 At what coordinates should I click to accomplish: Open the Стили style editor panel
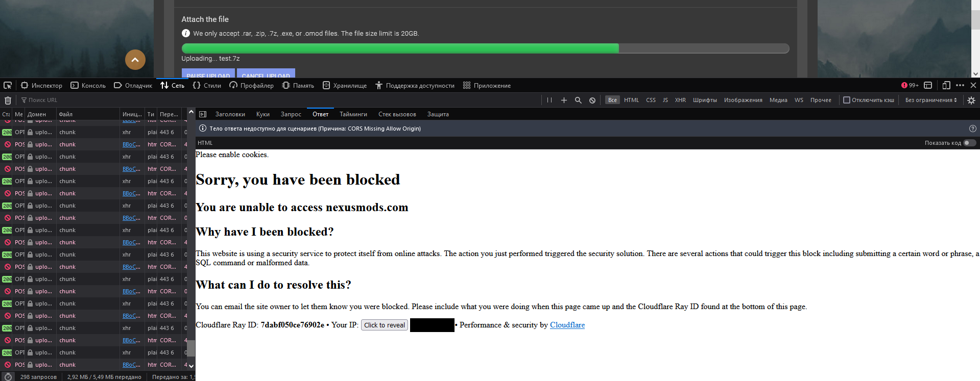coord(207,85)
